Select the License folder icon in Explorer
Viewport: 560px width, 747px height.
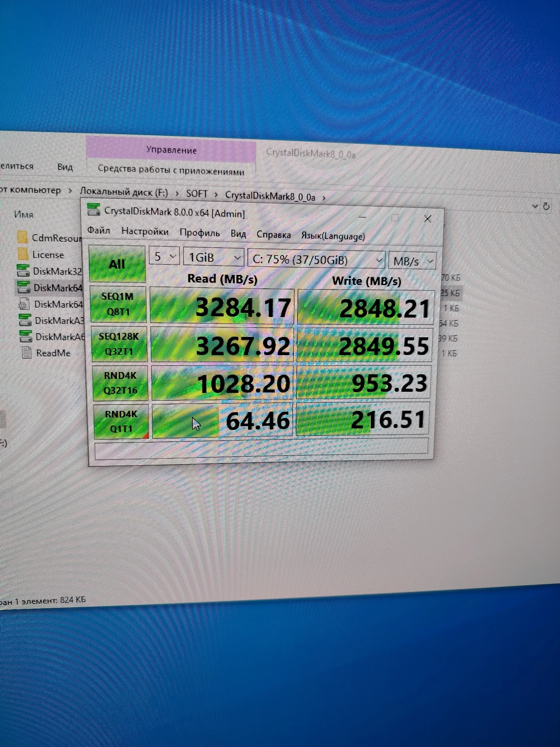(23, 254)
